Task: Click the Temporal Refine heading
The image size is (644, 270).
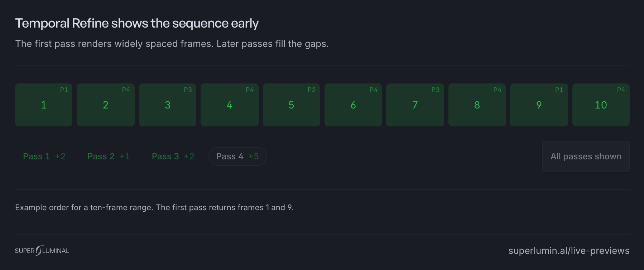Action: pyautogui.click(x=137, y=23)
